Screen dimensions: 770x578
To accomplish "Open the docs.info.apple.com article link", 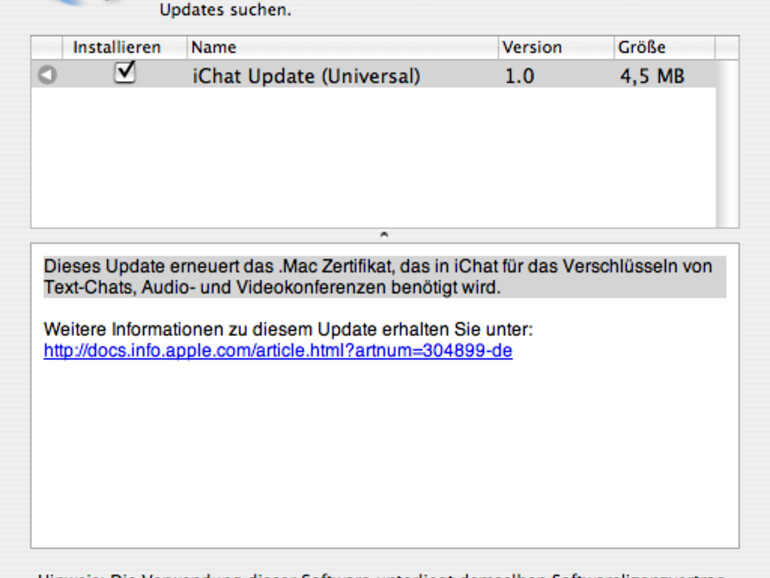I will tap(278, 351).
